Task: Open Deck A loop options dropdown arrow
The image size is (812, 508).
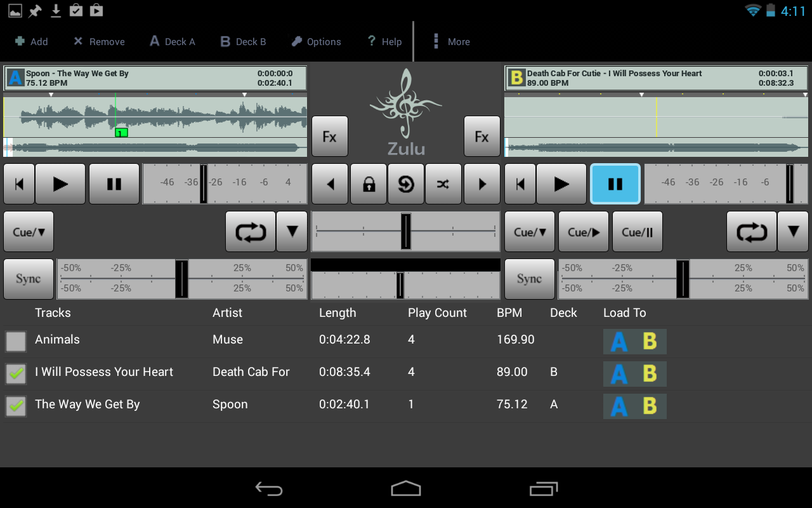Action: [292, 232]
